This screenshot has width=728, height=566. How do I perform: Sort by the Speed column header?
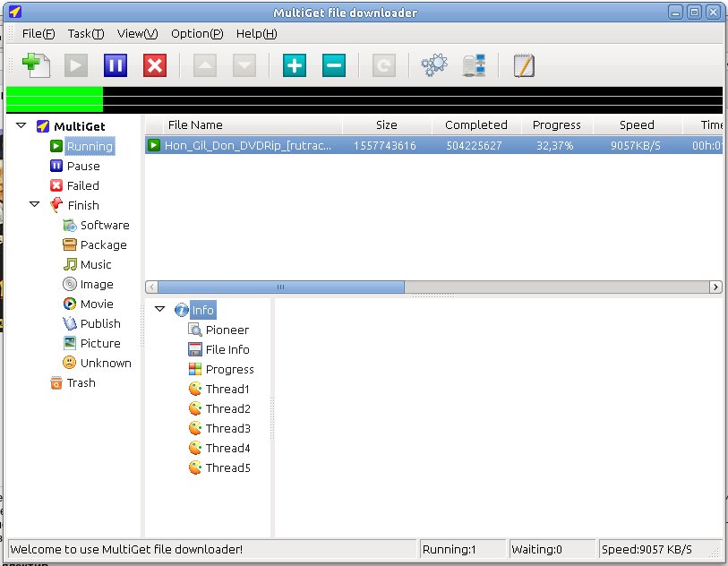tap(636, 125)
